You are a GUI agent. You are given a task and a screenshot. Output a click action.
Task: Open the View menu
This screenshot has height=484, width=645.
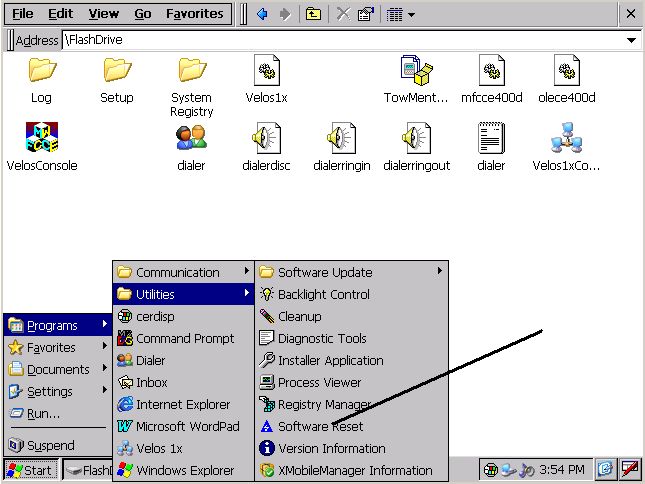point(104,14)
